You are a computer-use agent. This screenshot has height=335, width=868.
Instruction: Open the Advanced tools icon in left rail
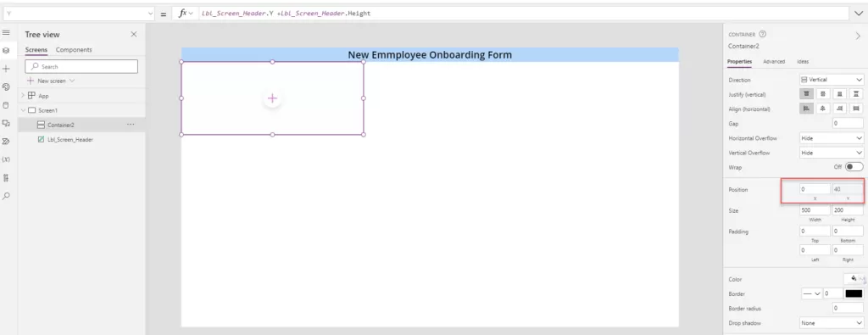tap(6, 178)
